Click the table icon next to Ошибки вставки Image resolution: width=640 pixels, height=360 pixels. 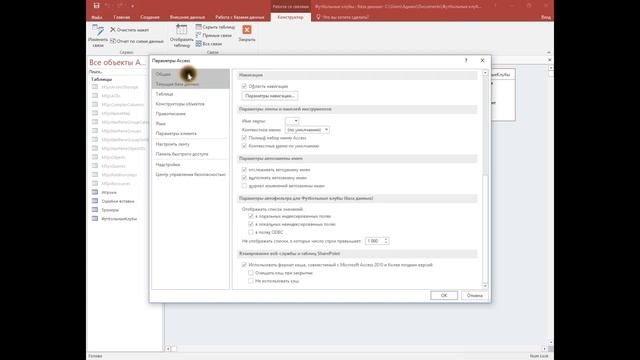coord(95,201)
